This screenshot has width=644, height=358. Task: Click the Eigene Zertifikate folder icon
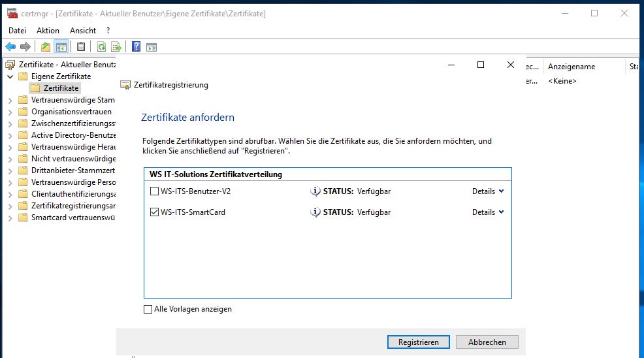click(23, 76)
